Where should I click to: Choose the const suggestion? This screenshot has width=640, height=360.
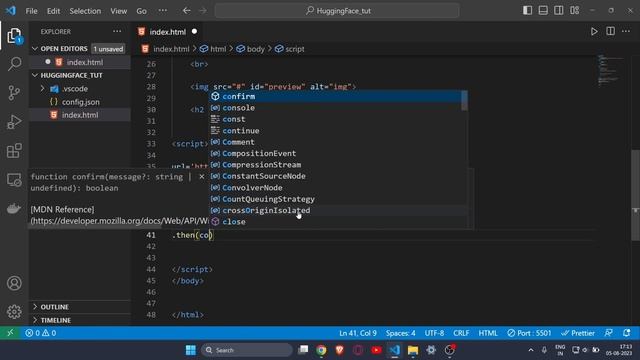tap(338, 119)
